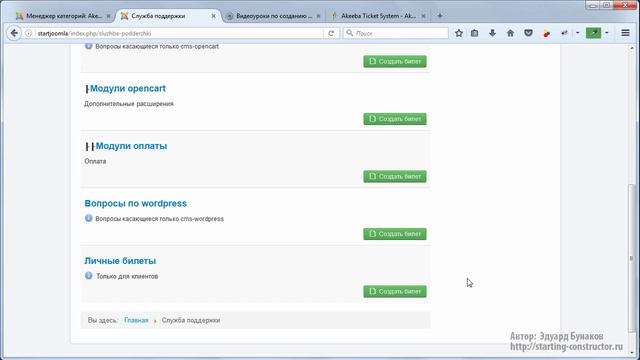The width and height of the screenshot is (640, 360).
Task: Open the downloads arrow icon
Action: tap(492, 33)
